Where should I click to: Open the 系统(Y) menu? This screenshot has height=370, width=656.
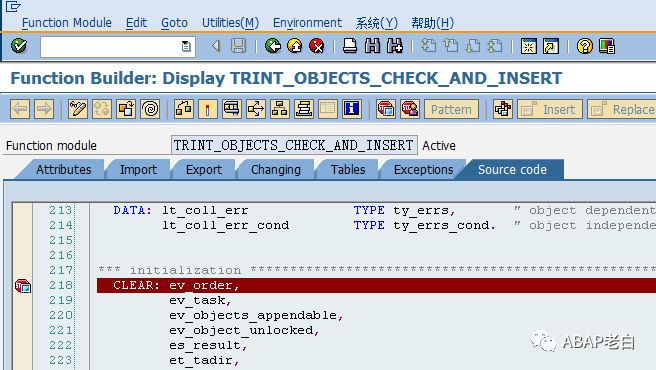(377, 23)
